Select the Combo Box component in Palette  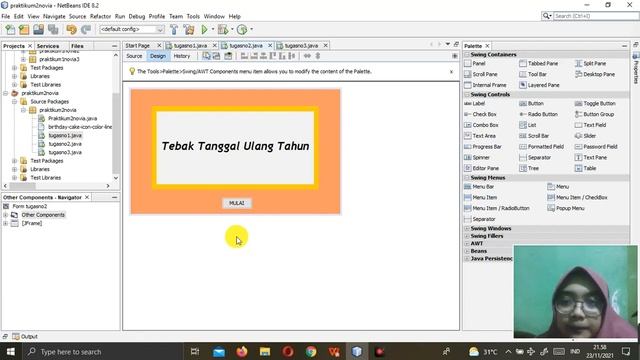coord(481,125)
